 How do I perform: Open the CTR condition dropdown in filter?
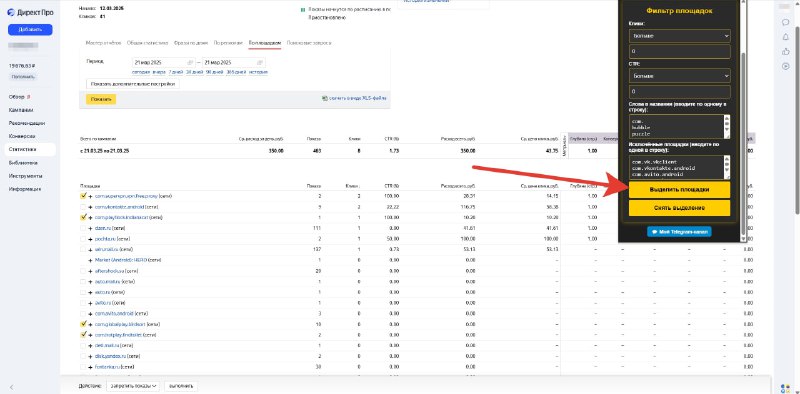coord(680,76)
